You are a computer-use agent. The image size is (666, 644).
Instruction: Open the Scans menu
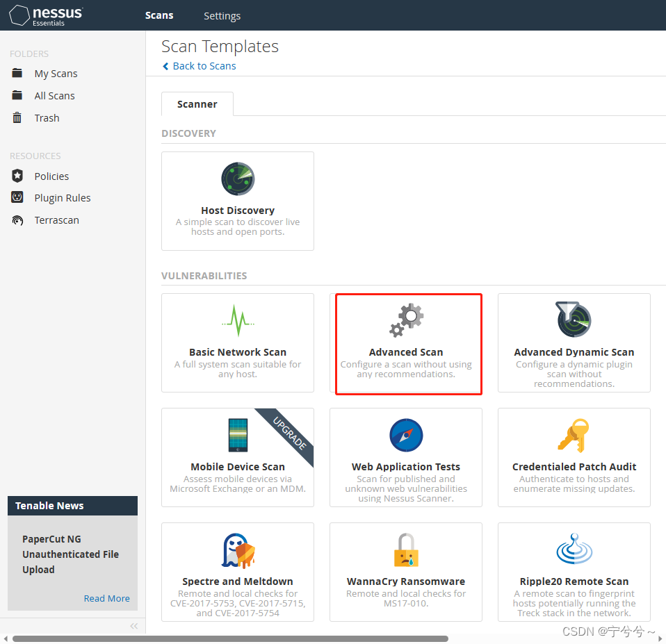tap(159, 16)
